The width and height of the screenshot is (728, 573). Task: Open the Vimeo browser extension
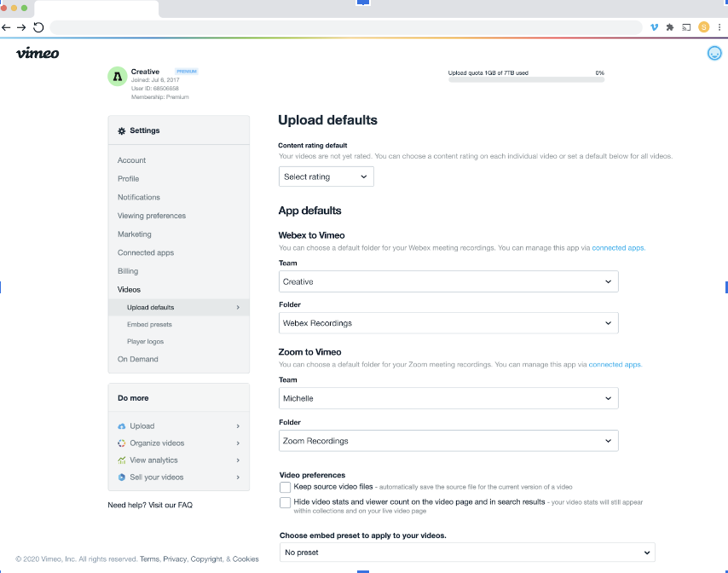[x=654, y=27]
